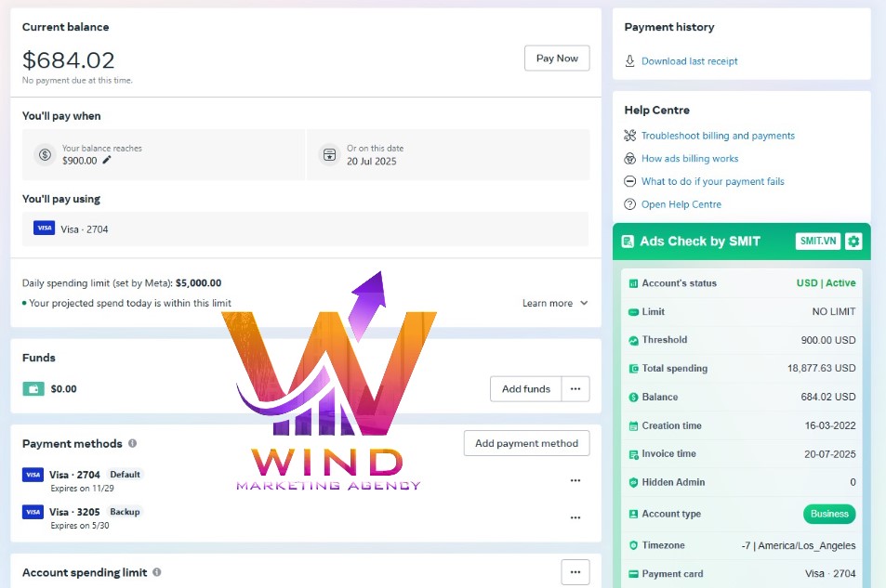This screenshot has height=588, width=886.
Task: Click the Limit row icon
Action: [x=633, y=312]
